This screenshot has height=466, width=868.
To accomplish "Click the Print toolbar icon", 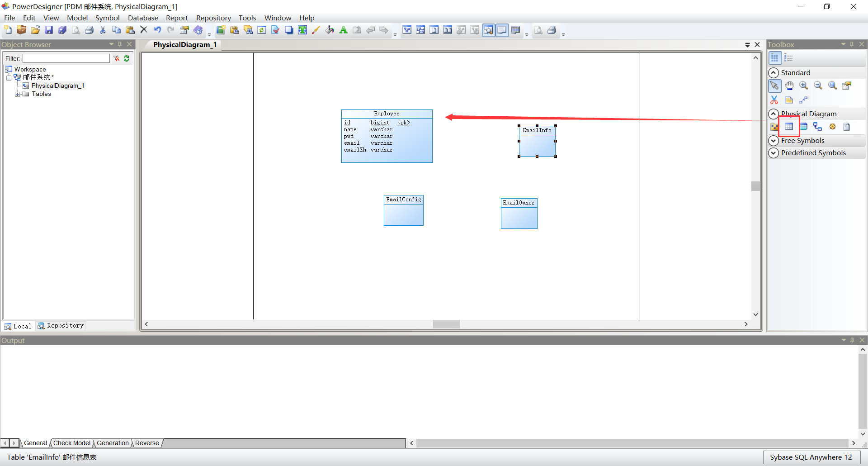I will tap(90, 30).
